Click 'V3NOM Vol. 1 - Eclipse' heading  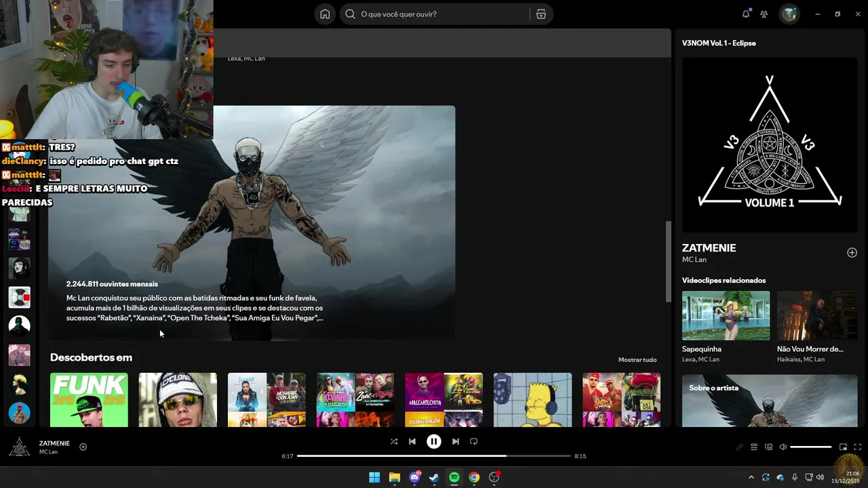(719, 43)
